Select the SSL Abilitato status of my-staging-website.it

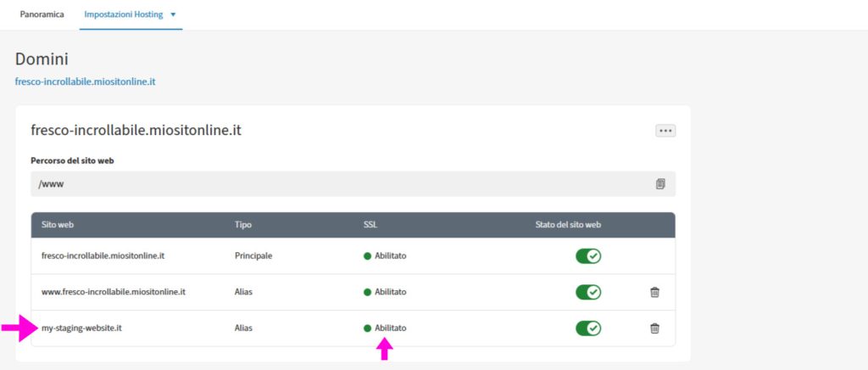pos(386,328)
